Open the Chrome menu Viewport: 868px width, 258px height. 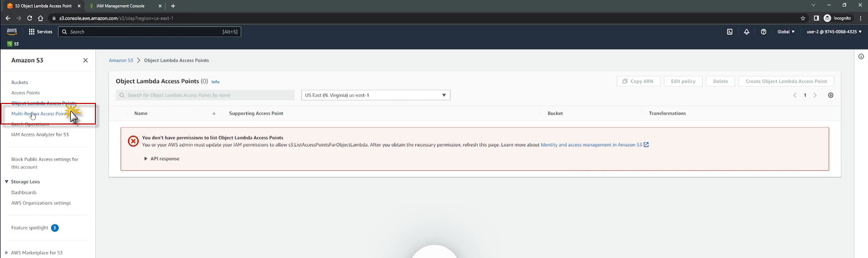click(861, 18)
